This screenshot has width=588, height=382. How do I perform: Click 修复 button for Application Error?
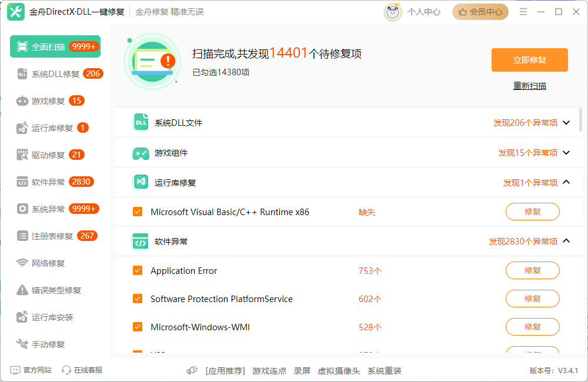(x=533, y=270)
